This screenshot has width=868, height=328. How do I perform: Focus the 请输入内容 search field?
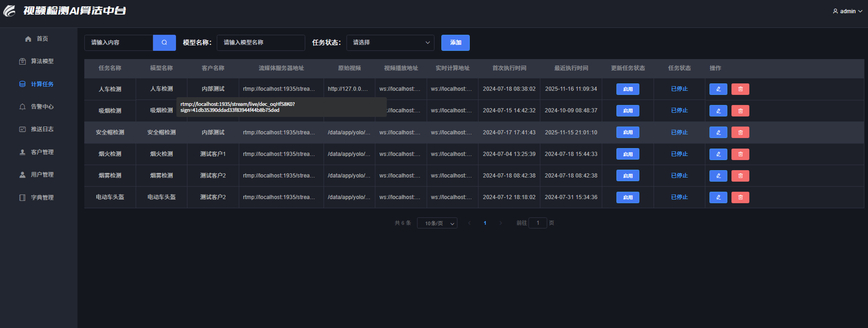coord(119,43)
